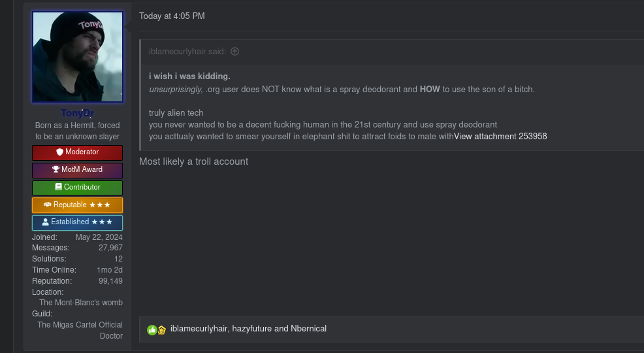Open 'View attachment 253958' link

[x=500, y=137]
